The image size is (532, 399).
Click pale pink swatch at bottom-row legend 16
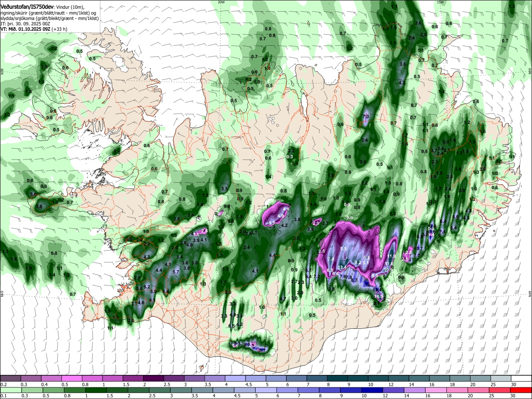click(x=436, y=390)
